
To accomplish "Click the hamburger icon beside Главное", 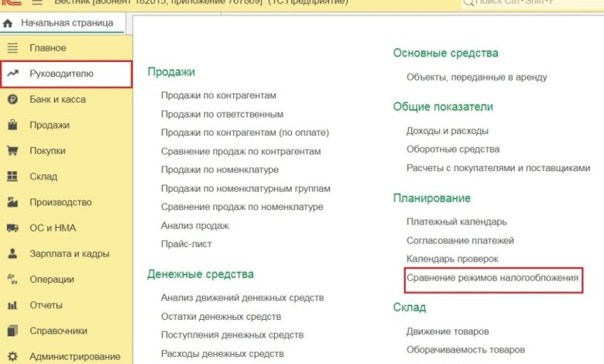I will (12, 48).
